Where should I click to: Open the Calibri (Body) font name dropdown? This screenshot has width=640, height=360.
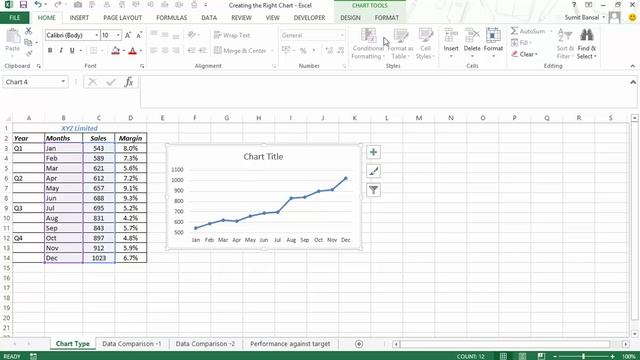[97, 36]
